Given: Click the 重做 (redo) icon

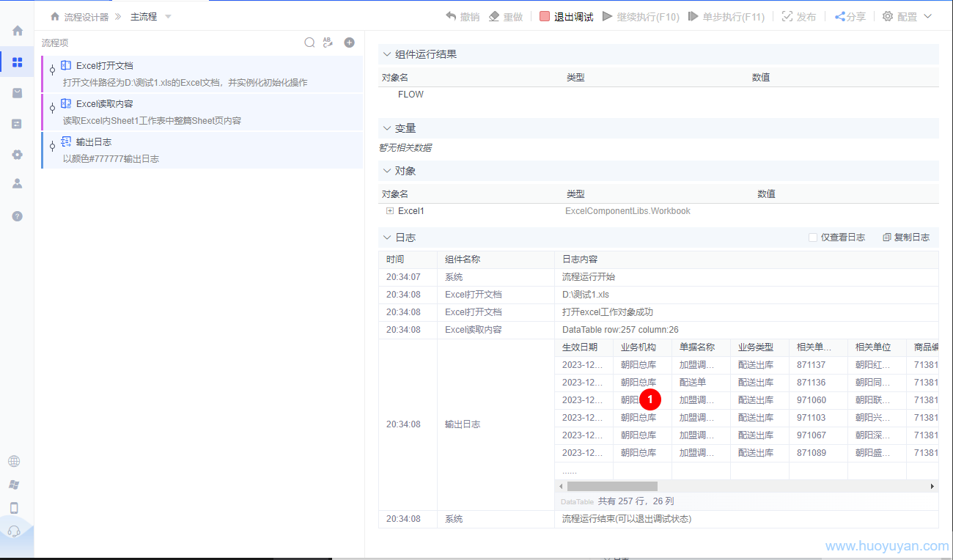Looking at the screenshot, I should (493, 15).
